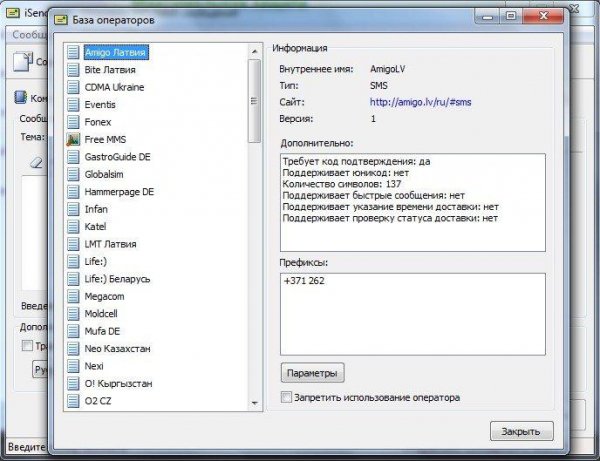Click inside the Префиксы text box
Screen dimensions: 600x461
click(412, 314)
